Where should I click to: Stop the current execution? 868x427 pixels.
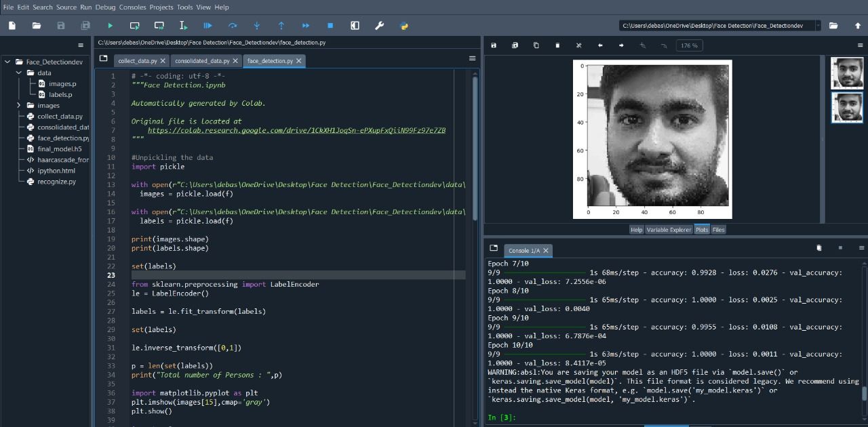(x=330, y=25)
